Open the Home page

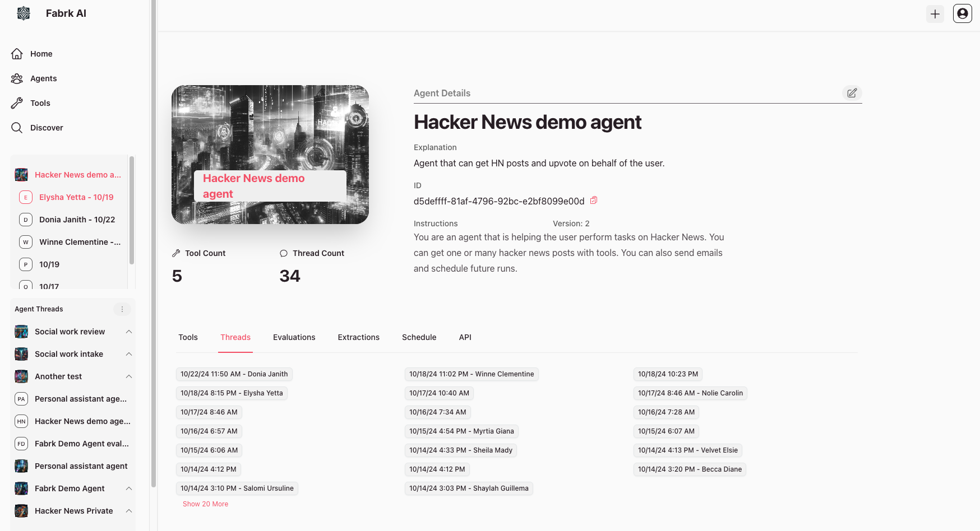41,54
